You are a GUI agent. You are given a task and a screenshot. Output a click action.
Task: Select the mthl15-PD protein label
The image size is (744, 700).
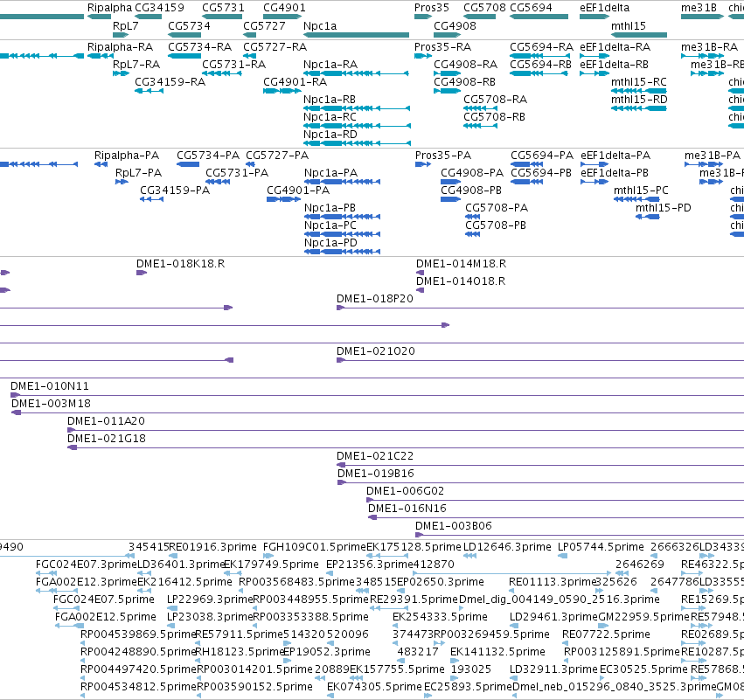pyautogui.click(x=664, y=208)
